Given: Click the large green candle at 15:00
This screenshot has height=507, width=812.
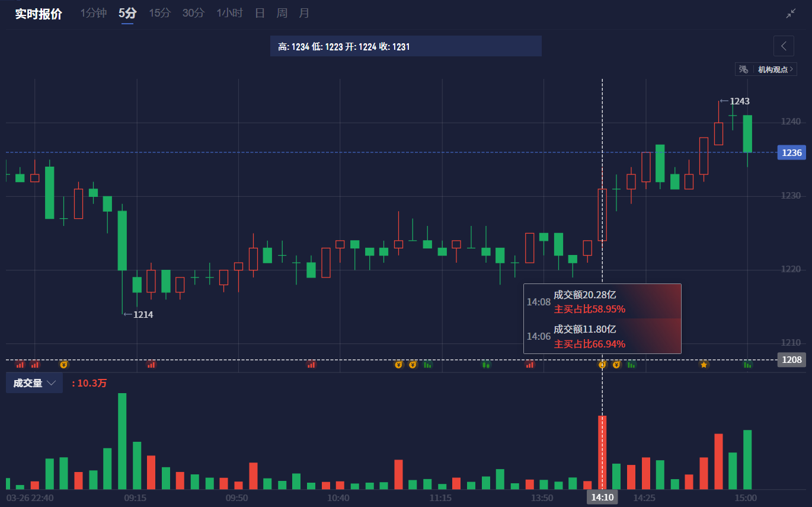Looking at the screenshot, I should point(747,133).
